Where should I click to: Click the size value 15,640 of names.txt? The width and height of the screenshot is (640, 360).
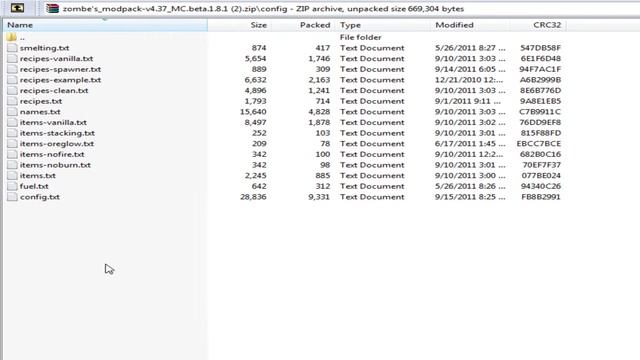click(x=253, y=111)
